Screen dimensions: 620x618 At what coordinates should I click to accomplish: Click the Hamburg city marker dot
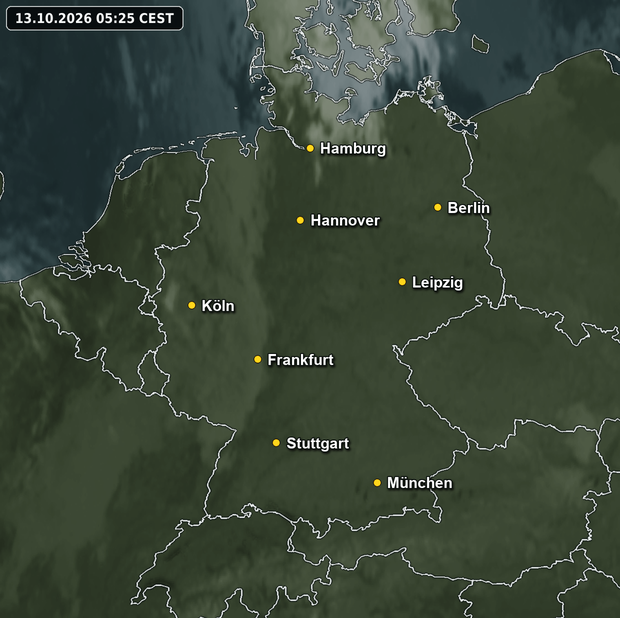[x=310, y=148]
